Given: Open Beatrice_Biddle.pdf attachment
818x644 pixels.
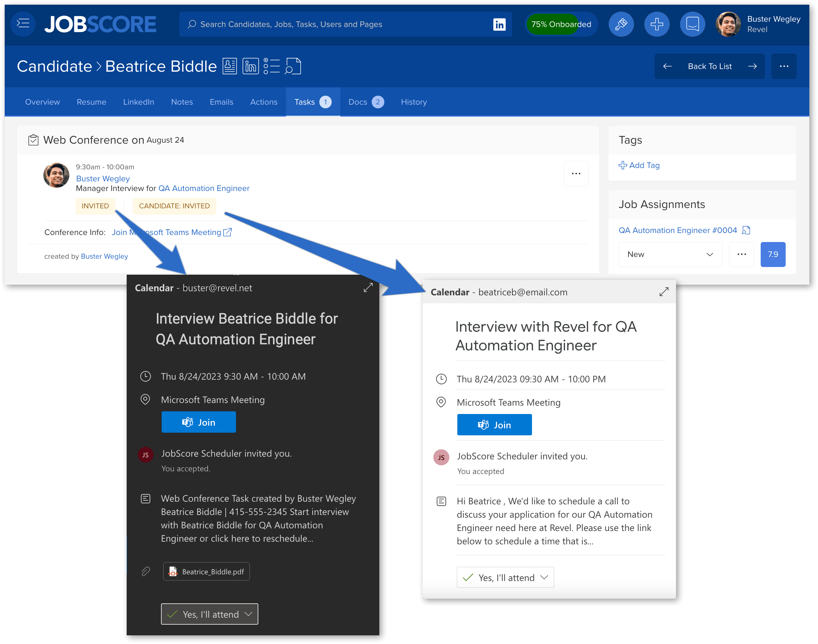Looking at the screenshot, I should pyautogui.click(x=206, y=572).
